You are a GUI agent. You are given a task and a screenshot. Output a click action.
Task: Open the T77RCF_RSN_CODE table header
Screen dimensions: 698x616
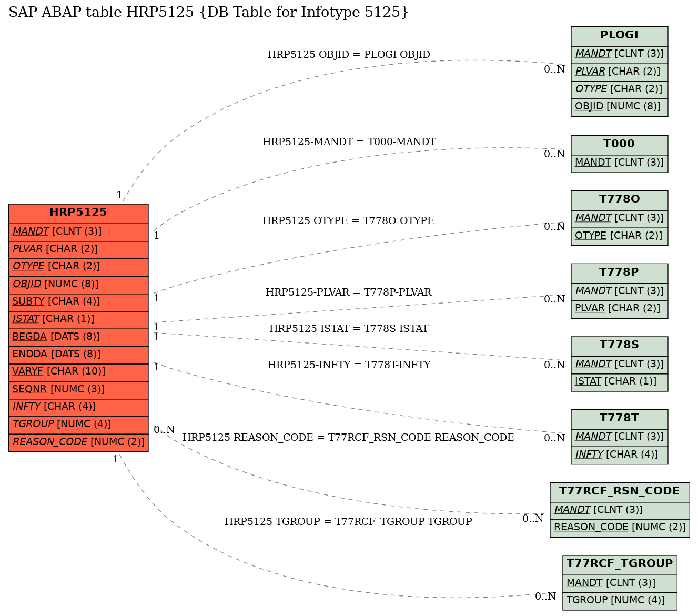point(619,492)
